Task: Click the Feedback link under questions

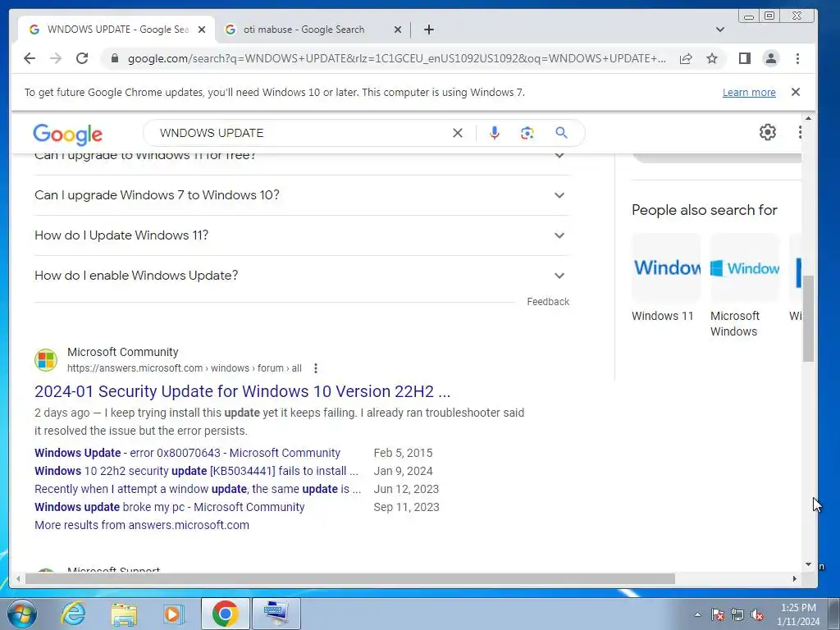Action: pyautogui.click(x=547, y=302)
